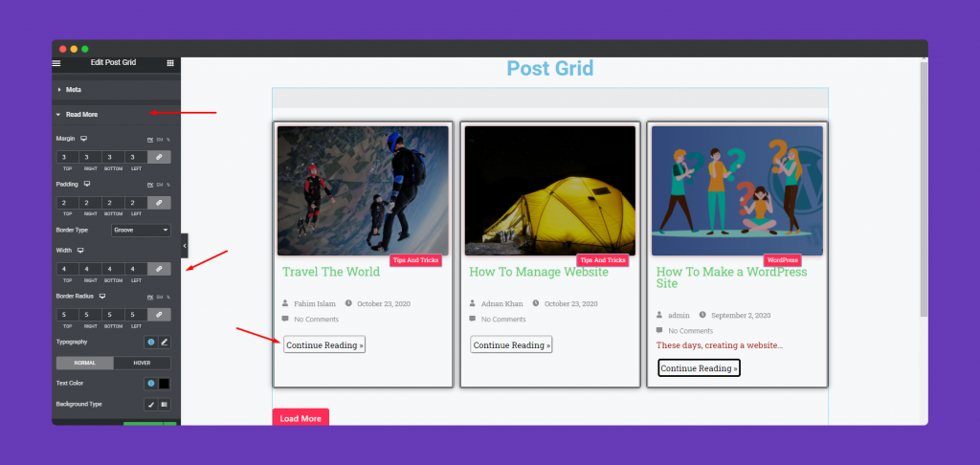Click Tips And Tricks badge on skydiving post
The width and height of the screenshot is (980, 465).
415,260
